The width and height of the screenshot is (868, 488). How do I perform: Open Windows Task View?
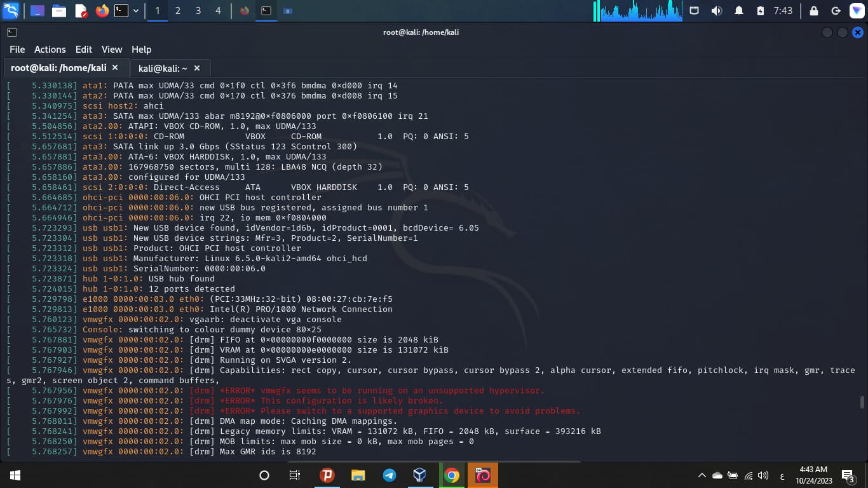[295, 475]
